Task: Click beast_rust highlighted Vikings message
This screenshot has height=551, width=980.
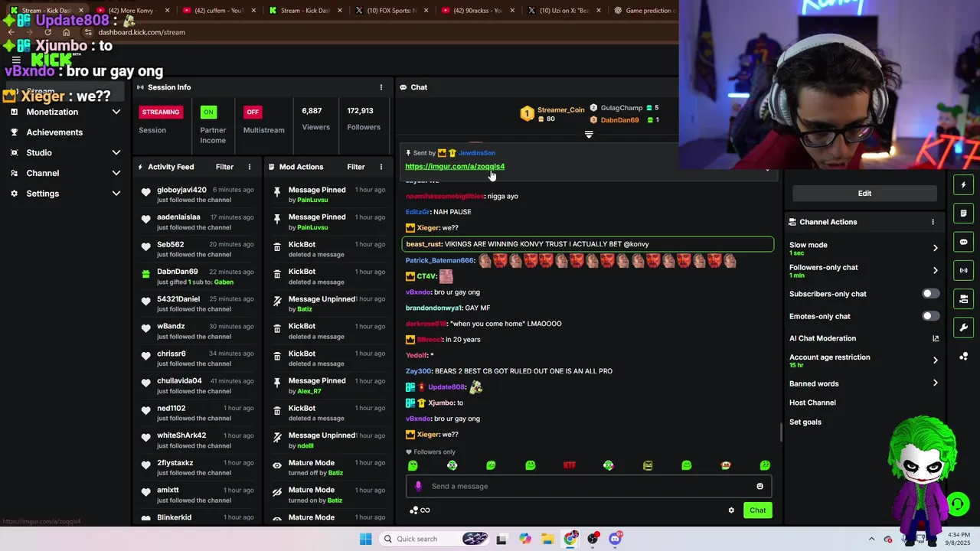Action: click(x=588, y=244)
